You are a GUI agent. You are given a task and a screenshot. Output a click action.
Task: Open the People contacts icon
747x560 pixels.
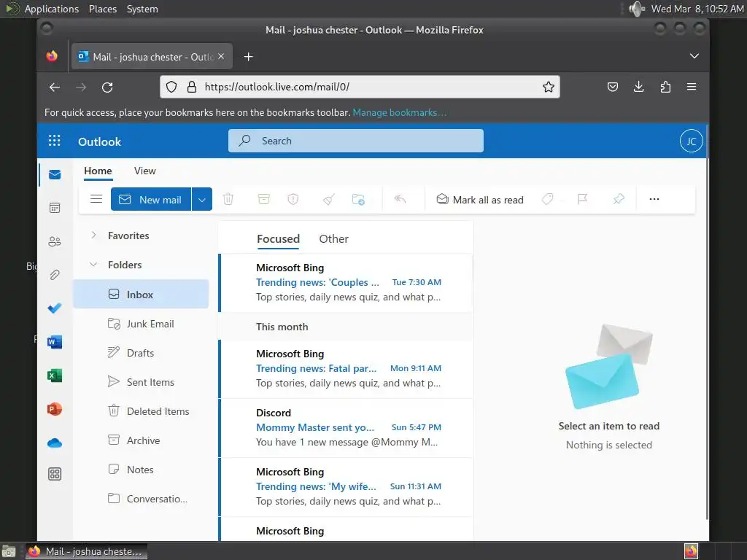point(55,241)
